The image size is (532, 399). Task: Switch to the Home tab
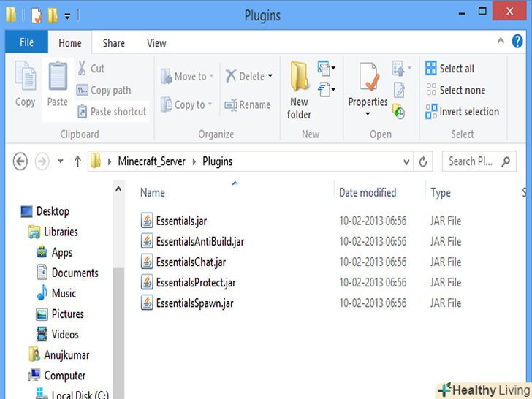click(x=70, y=42)
